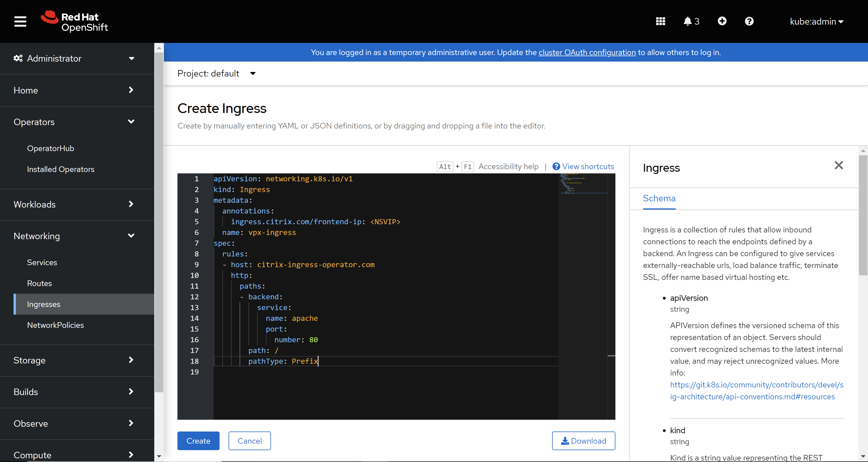
Task: Click the pathType Prefix value
Action: (305, 361)
